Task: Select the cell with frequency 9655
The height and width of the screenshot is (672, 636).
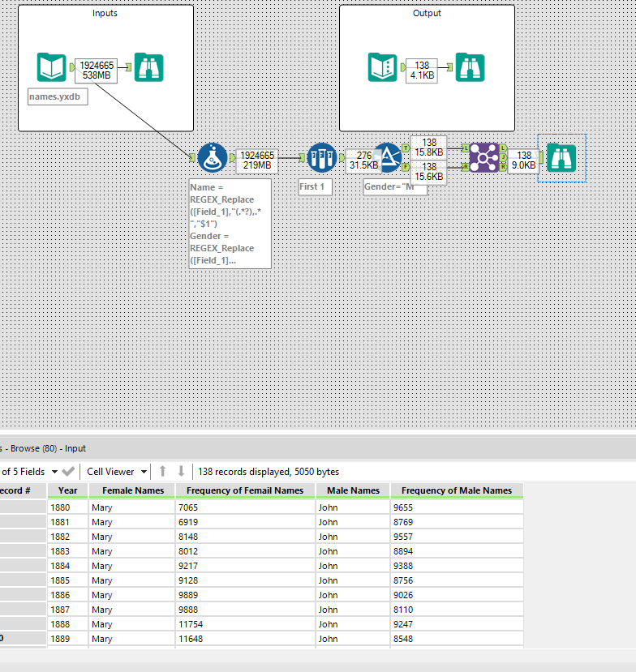Action: (457, 507)
